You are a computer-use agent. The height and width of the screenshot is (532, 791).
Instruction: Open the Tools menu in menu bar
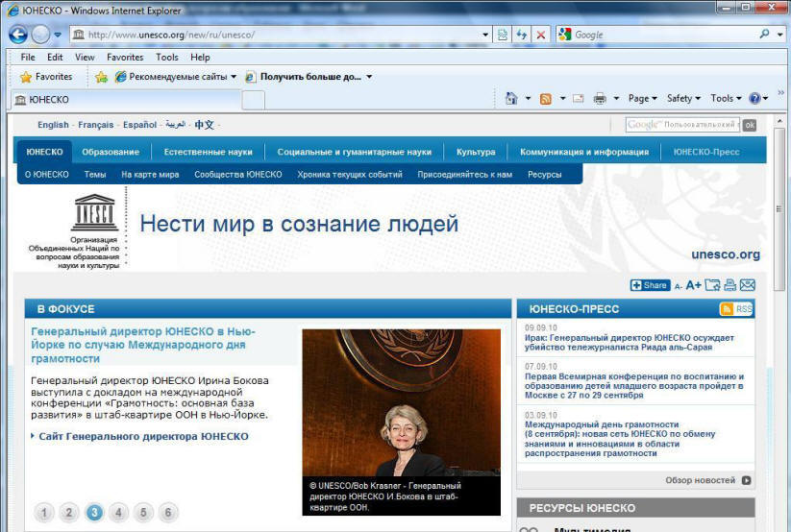pos(167,57)
